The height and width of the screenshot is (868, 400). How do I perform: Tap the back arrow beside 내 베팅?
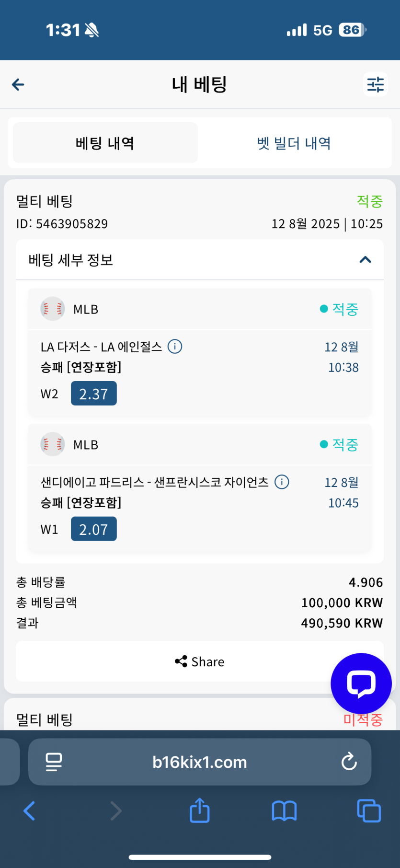pyautogui.click(x=18, y=85)
